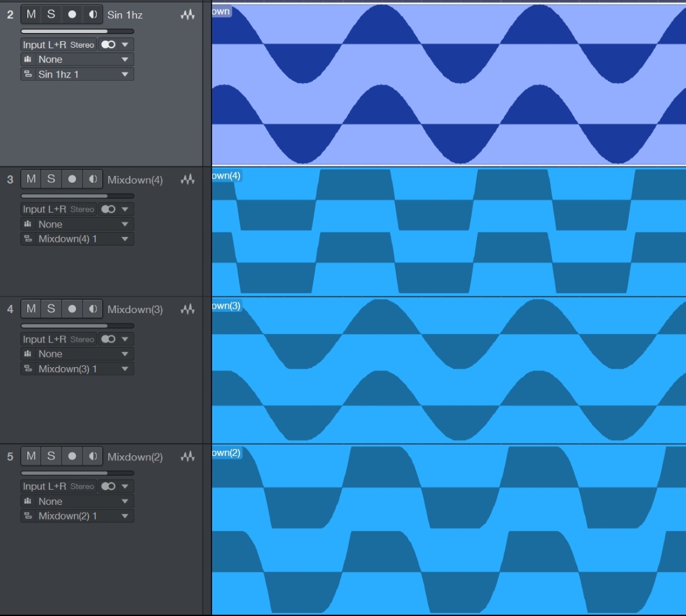This screenshot has height=616, width=686.
Task: Solo the Mixdown(4) track
Action: (51, 179)
